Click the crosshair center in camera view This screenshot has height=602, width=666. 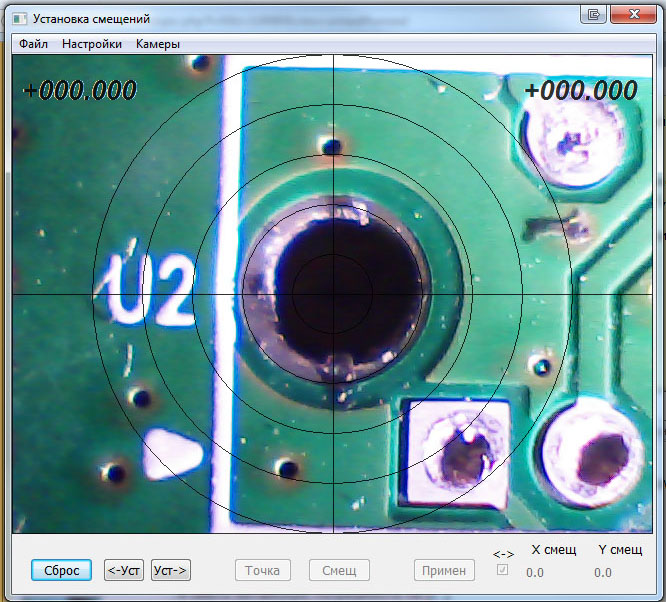[x=333, y=294]
